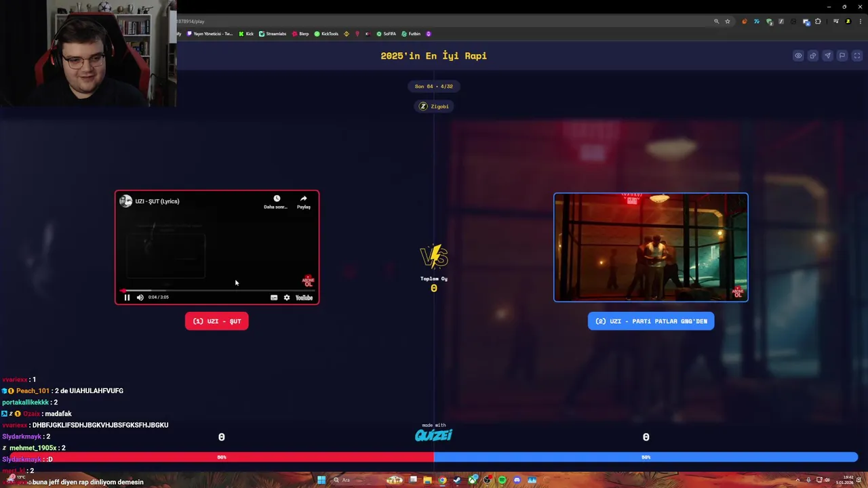868x488 pixels.
Task: Click the send/share paper plane icon
Action: 827,56
